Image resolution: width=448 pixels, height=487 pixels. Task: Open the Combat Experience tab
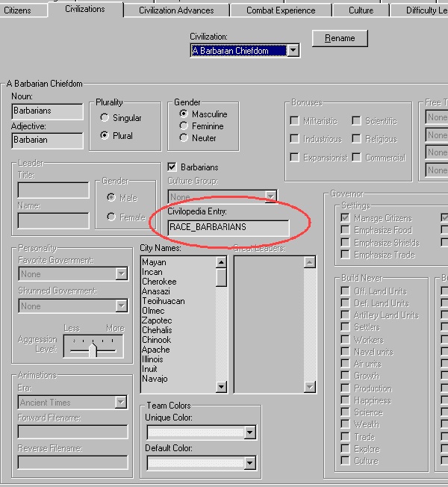click(x=281, y=10)
